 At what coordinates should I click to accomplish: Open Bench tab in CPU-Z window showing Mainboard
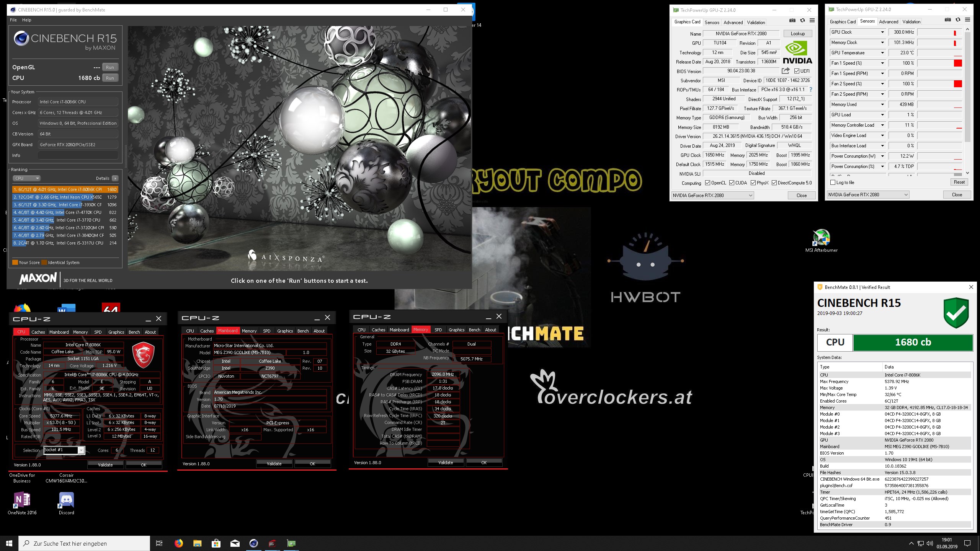[303, 331]
